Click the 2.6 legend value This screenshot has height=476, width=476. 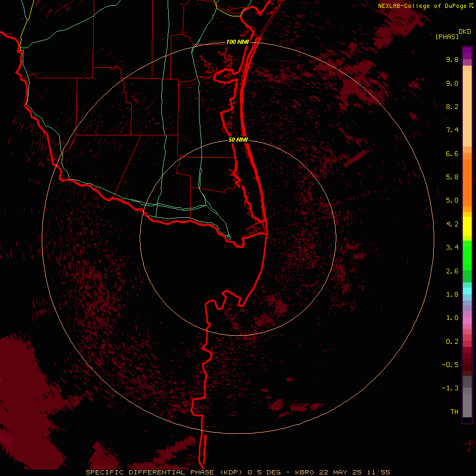(x=452, y=271)
